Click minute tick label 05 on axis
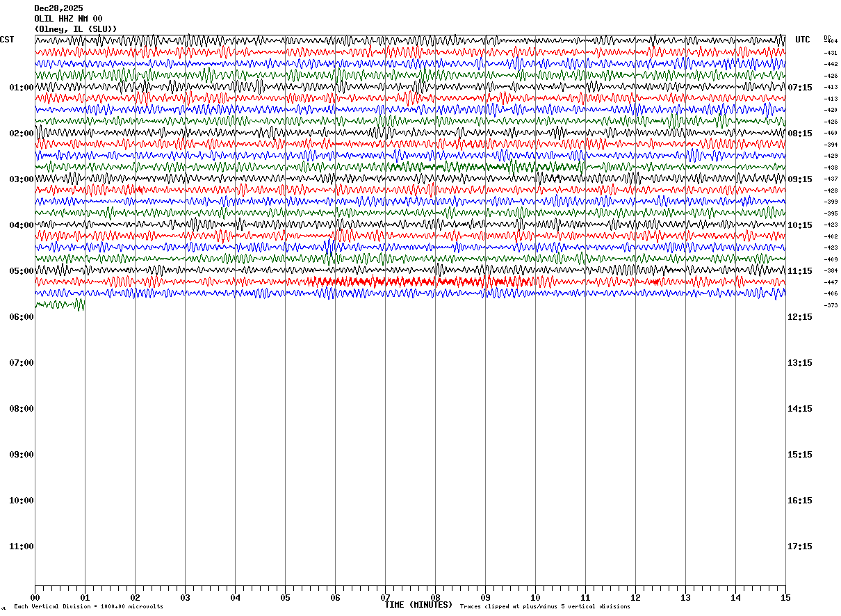This screenshot has height=616, width=841. coord(285,597)
